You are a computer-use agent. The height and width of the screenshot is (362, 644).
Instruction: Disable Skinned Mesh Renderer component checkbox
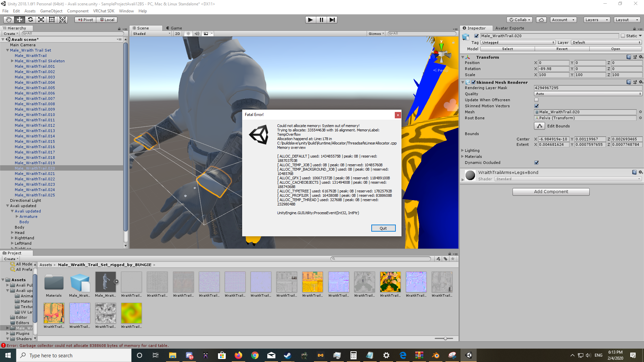tap(474, 82)
